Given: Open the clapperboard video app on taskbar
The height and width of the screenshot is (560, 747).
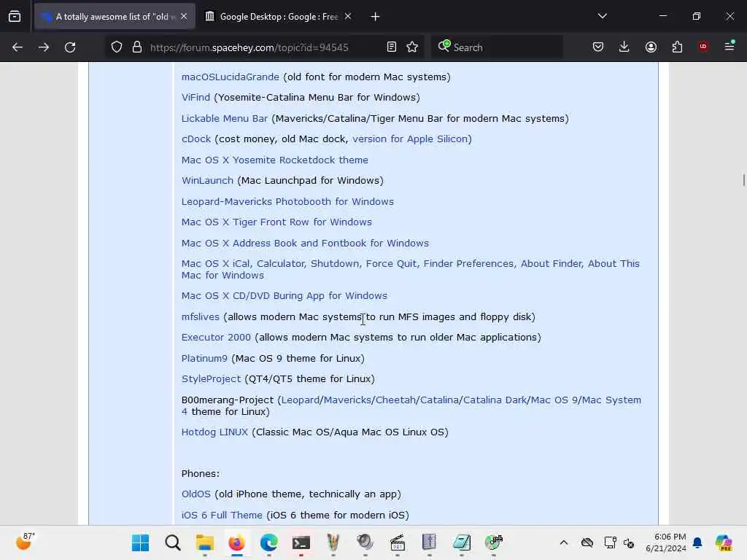Looking at the screenshot, I should pyautogui.click(x=398, y=542).
